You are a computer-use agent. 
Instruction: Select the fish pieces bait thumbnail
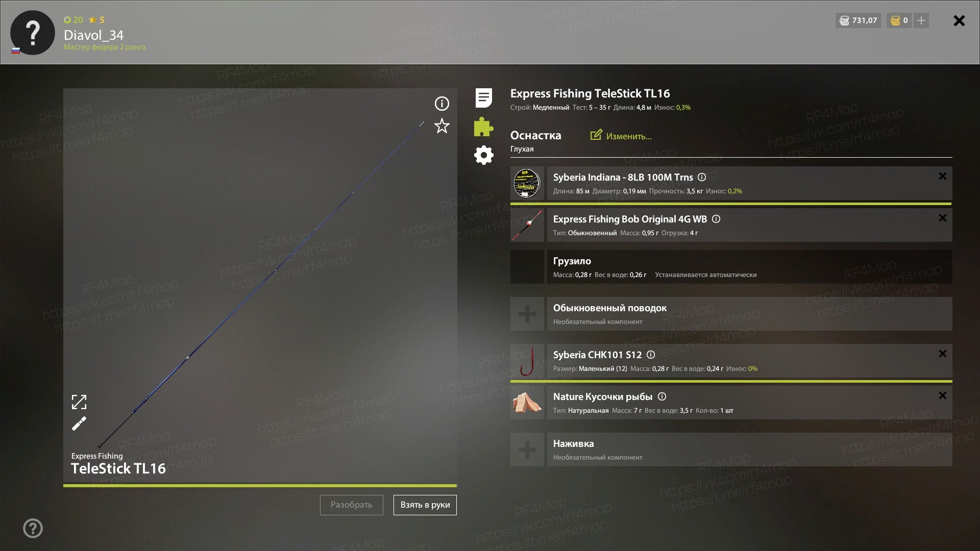pyautogui.click(x=527, y=403)
